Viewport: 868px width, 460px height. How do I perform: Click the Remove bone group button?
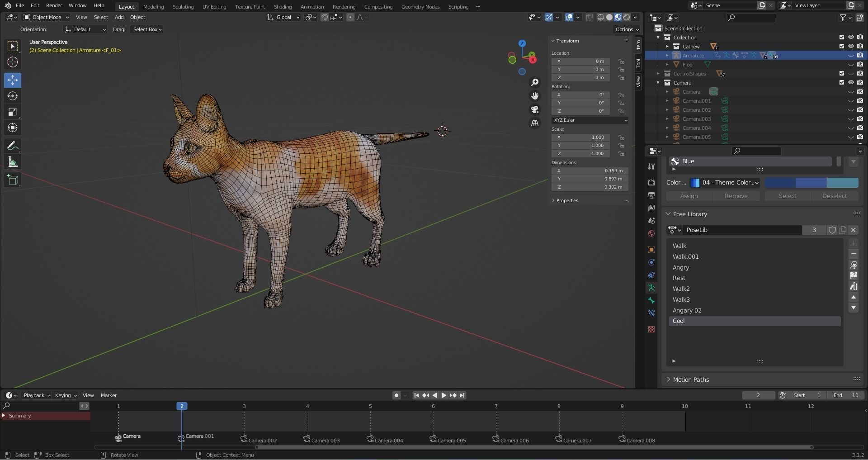click(x=736, y=196)
